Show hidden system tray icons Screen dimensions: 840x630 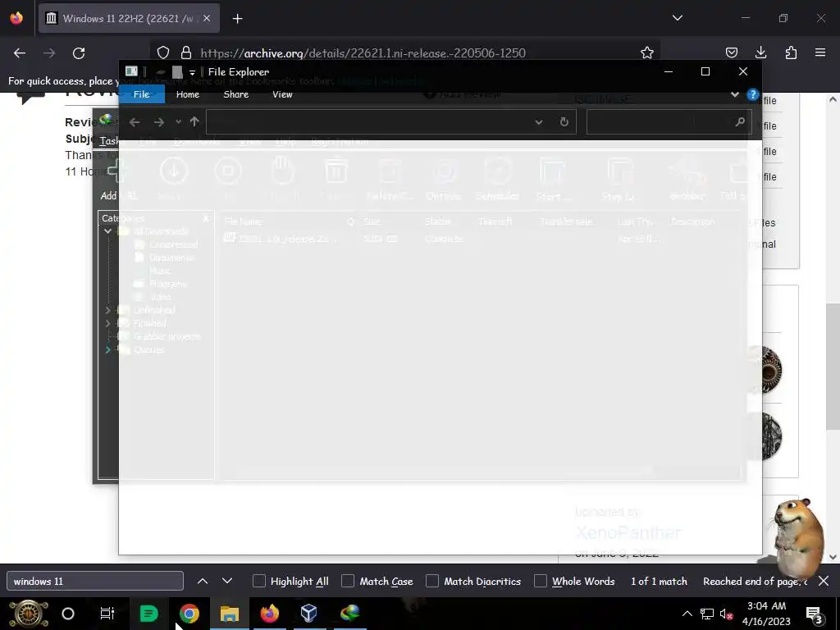coord(687,614)
